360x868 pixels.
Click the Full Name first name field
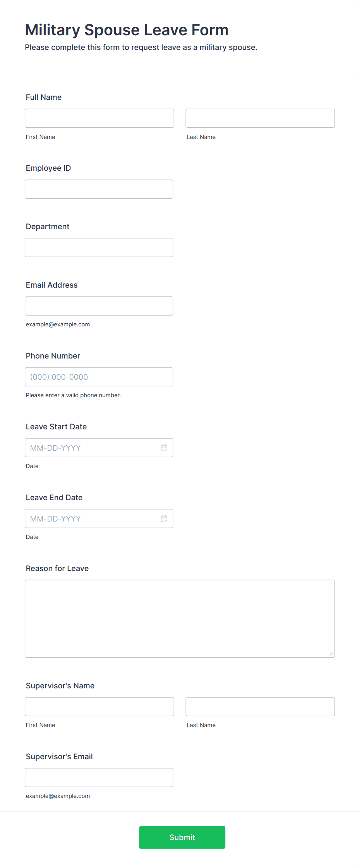[99, 118]
